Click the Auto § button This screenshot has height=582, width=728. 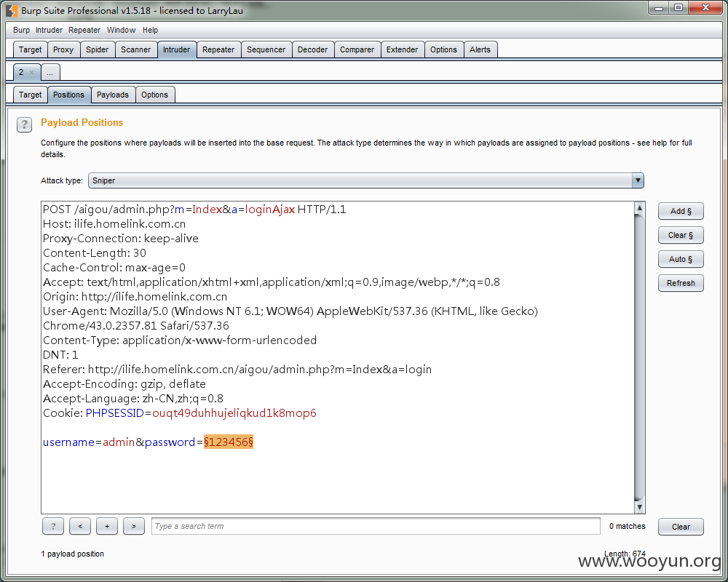click(681, 260)
